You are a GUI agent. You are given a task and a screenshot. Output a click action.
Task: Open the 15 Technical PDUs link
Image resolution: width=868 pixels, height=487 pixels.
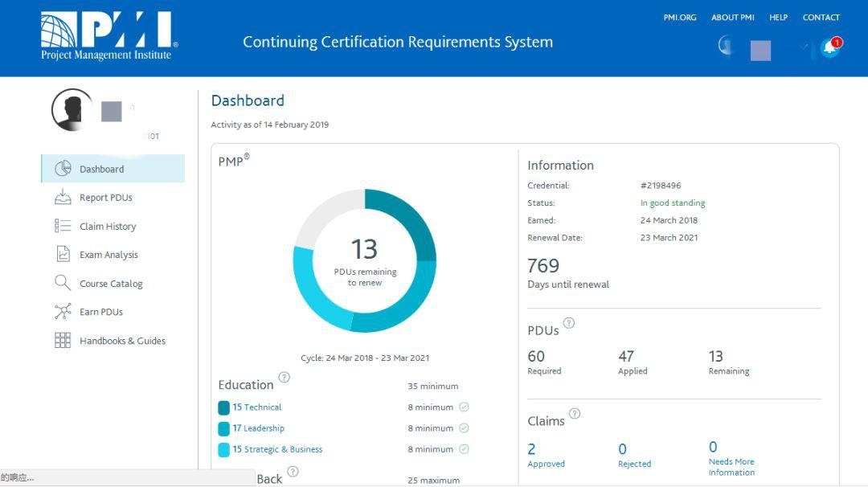pyautogui.click(x=257, y=407)
